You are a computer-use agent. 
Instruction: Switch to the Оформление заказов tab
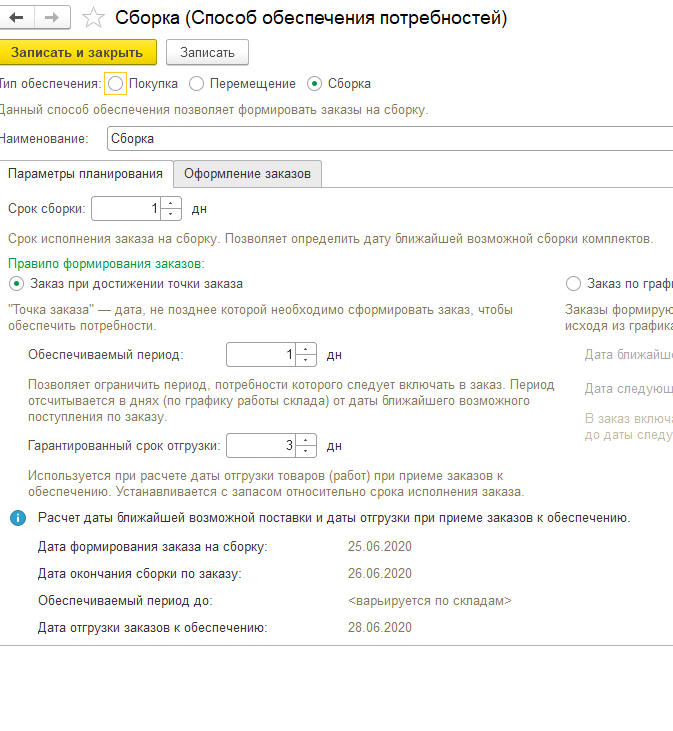247,174
